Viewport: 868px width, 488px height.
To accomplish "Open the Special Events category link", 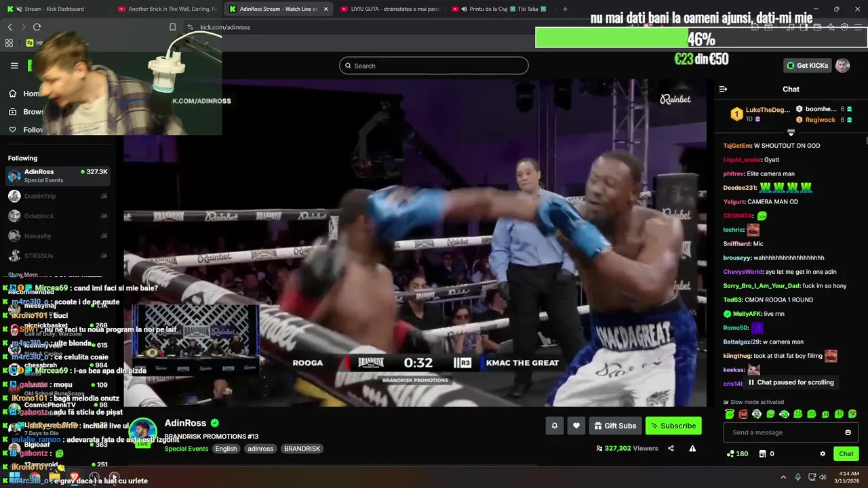I will click(186, 449).
